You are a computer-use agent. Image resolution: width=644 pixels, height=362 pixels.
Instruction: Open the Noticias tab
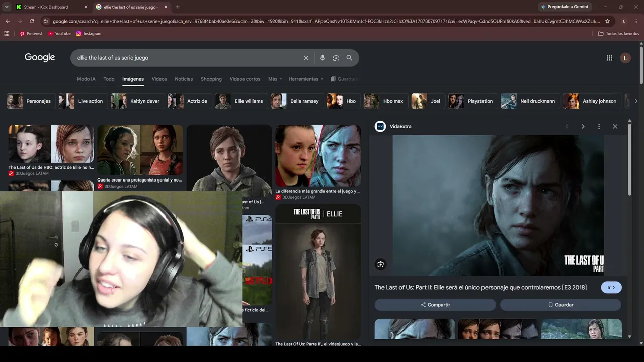coord(184,79)
